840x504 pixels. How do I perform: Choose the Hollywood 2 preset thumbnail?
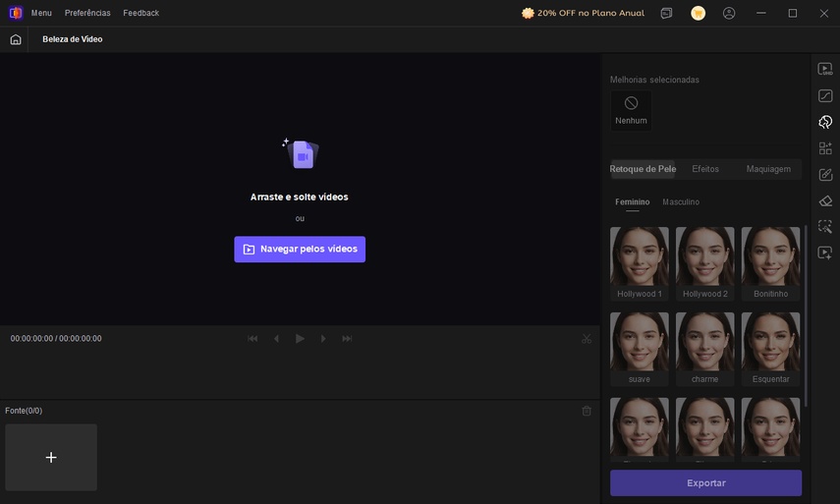(705, 263)
